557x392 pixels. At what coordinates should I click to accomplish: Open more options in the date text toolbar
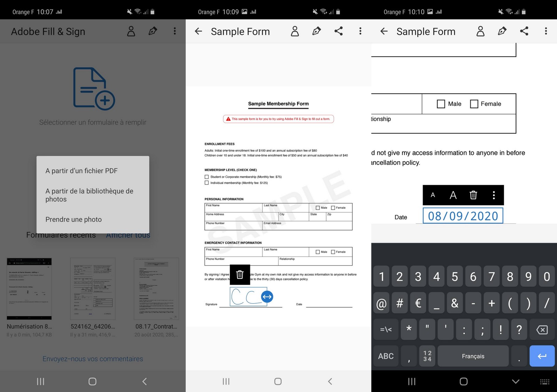coord(494,195)
